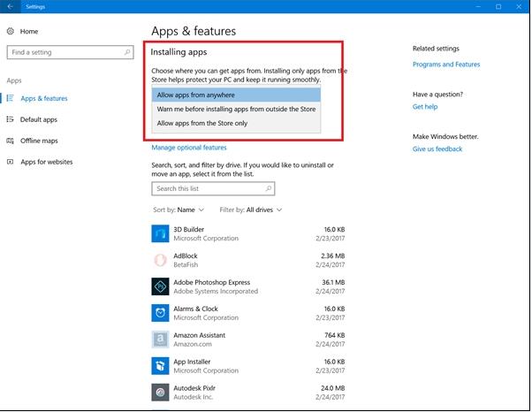Click Adobe Systems Incorporated publisher text
The image size is (532, 412).
pyautogui.click(x=216, y=291)
